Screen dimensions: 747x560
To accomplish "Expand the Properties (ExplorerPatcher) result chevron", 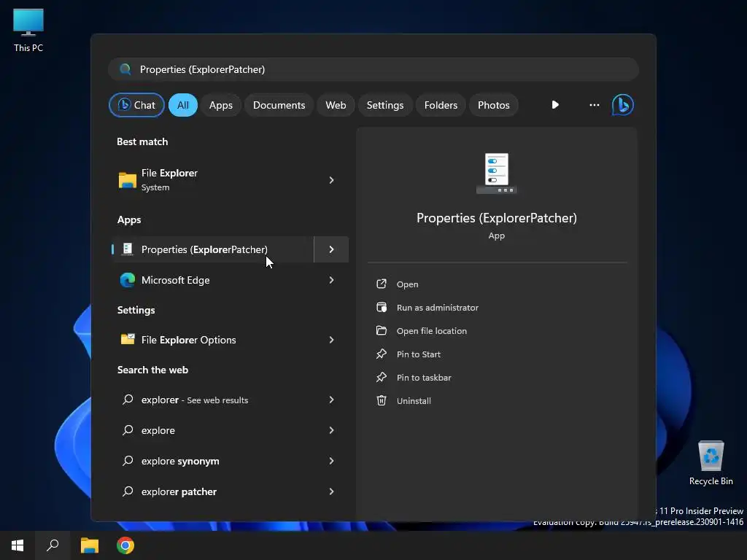I will pyautogui.click(x=332, y=249).
